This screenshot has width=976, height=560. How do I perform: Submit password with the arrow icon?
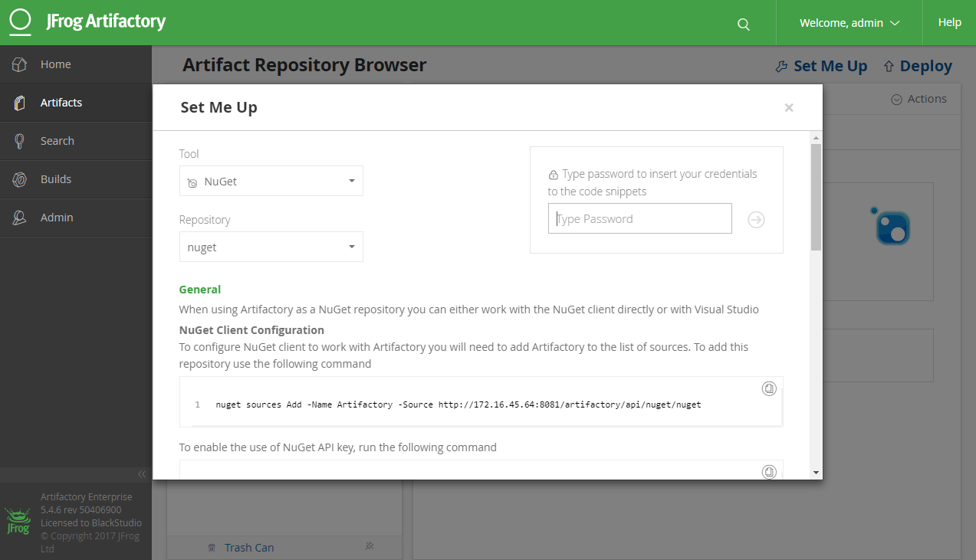pos(756,220)
